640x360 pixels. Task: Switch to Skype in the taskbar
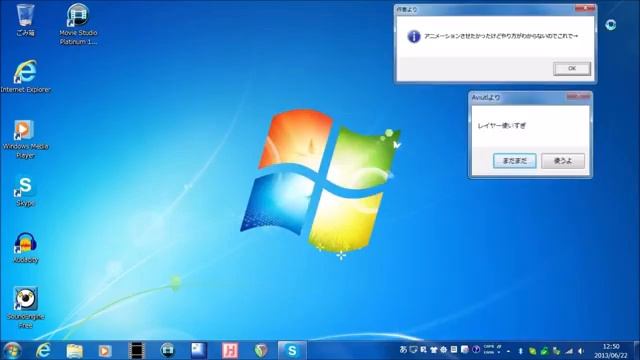pos(292,351)
